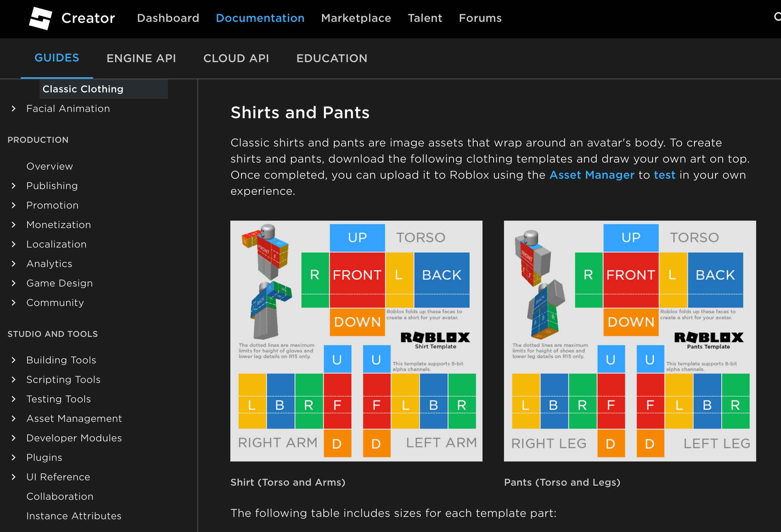This screenshot has height=532, width=781.
Task: Click the PRODUCTION section header
Action: pos(38,140)
